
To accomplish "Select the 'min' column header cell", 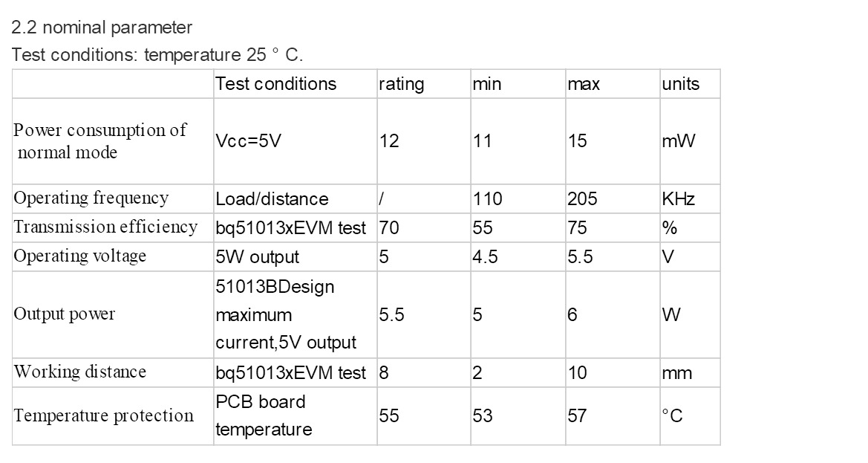I will click(x=518, y=84).
